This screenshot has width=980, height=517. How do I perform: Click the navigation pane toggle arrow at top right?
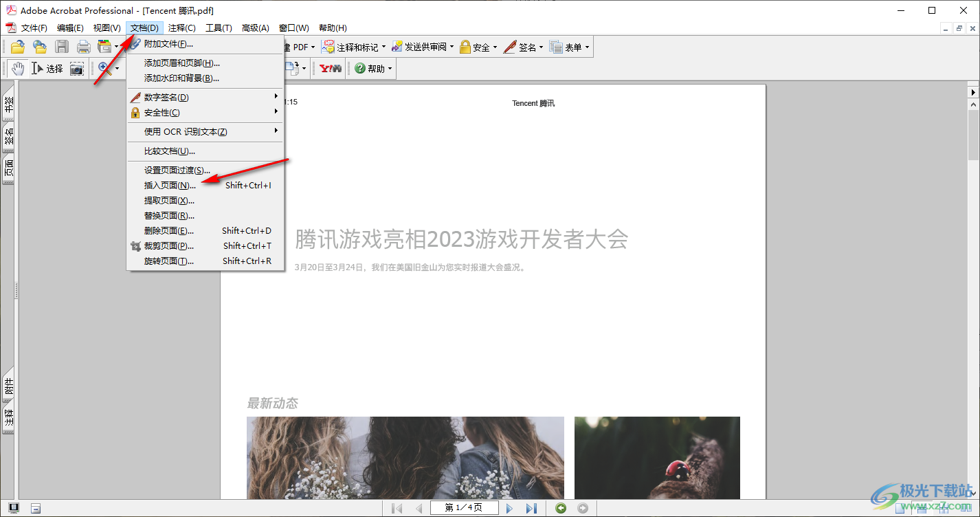[x=973, y=91]
